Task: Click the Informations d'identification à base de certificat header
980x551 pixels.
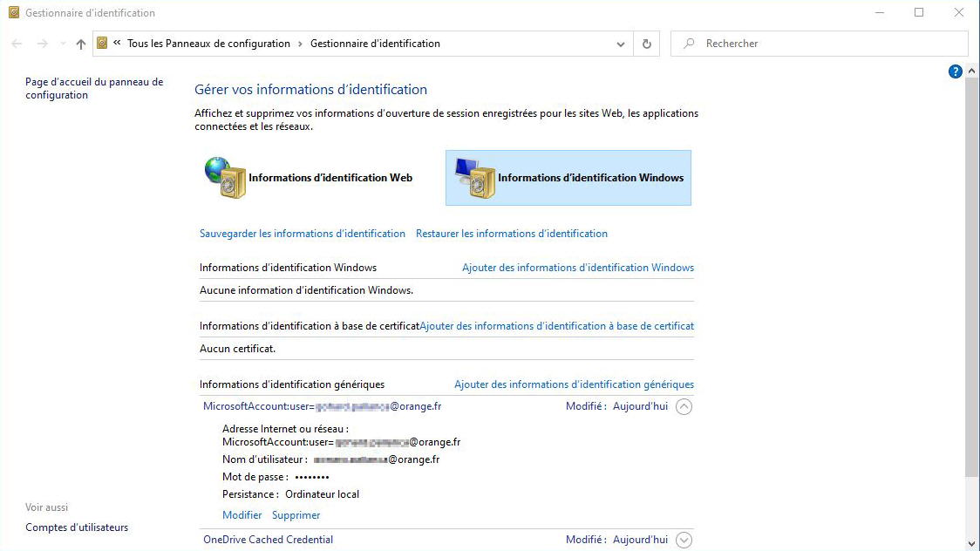Action: 310,326
